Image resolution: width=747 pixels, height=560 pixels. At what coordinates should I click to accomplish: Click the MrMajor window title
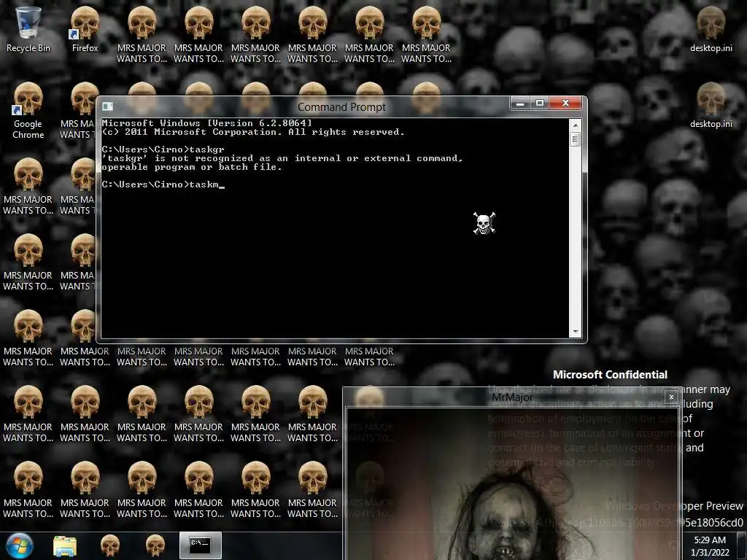point(512,397)
